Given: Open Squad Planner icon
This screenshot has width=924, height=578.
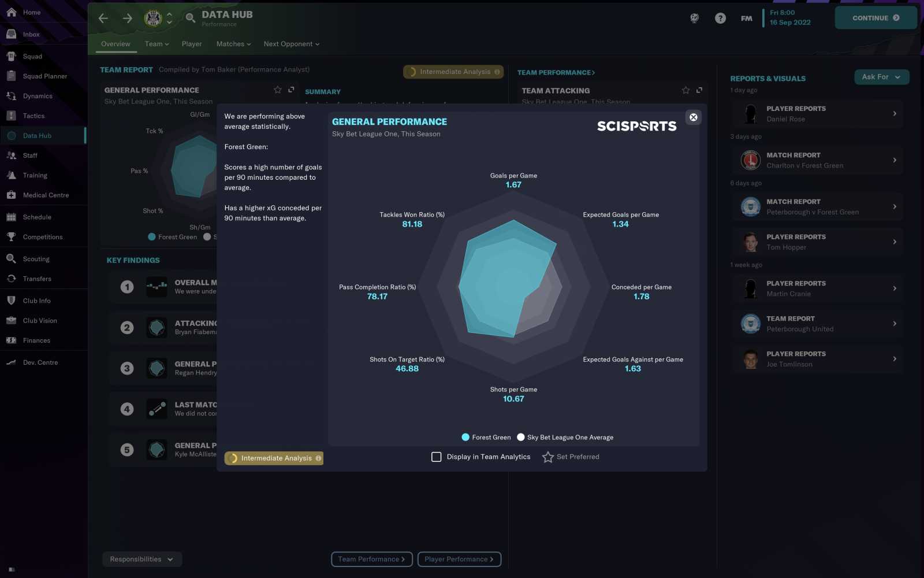Looking at the screenshot, I should (11, 76).
